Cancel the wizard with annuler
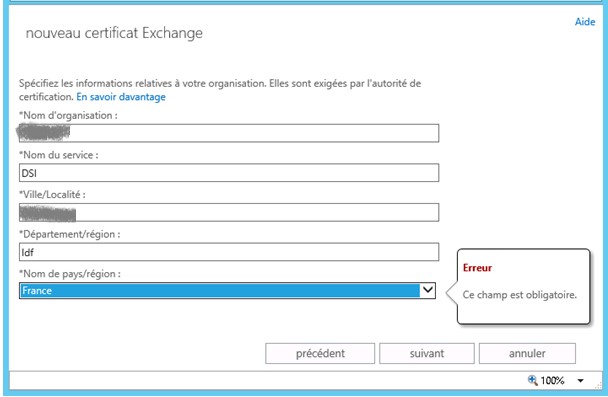 527,353
